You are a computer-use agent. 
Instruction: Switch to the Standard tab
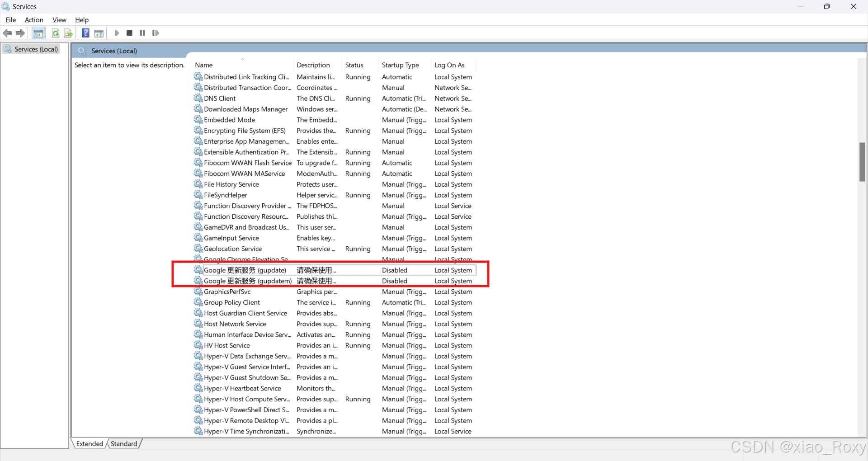click(x=124, y=444)
